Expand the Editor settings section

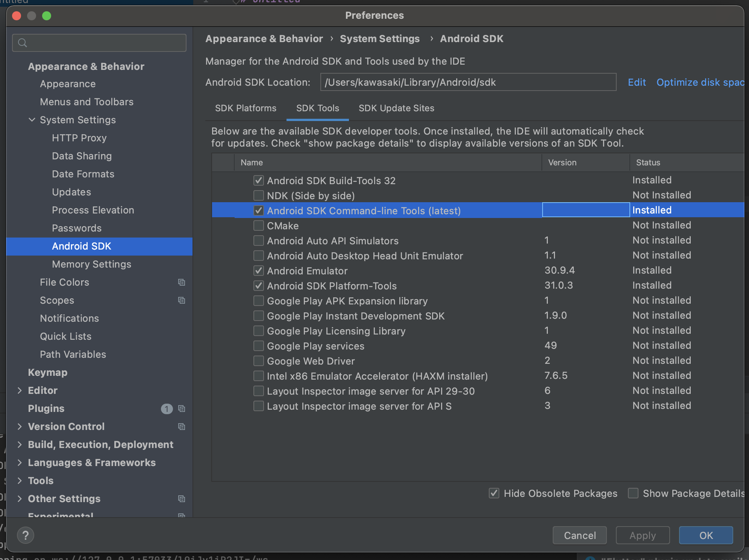click(20, 390)
